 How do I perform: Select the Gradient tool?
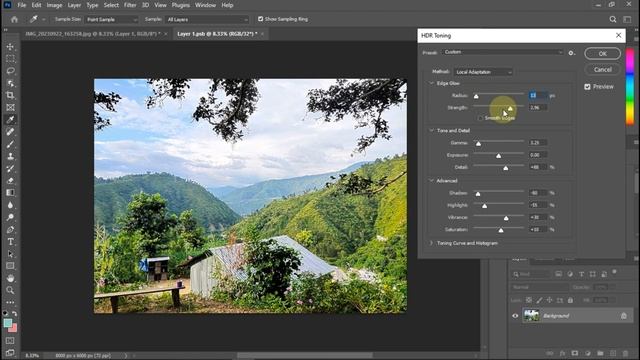click(10, 193)
